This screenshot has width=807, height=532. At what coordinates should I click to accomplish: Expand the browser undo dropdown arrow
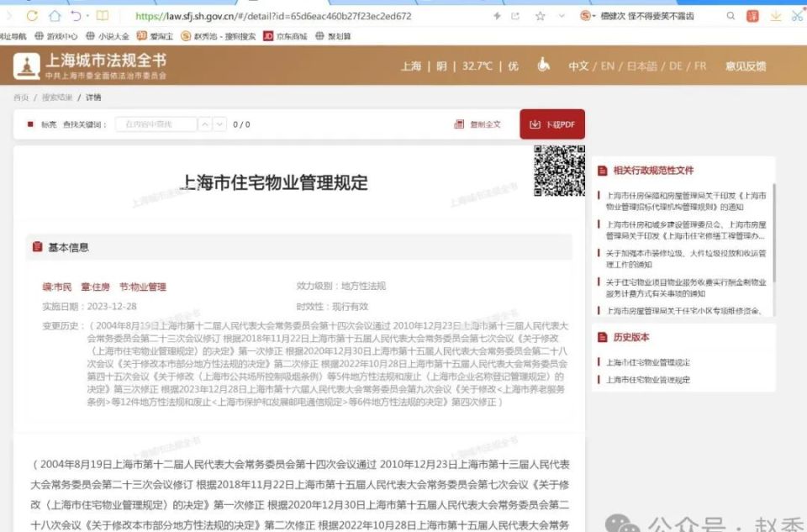(87, 14)
